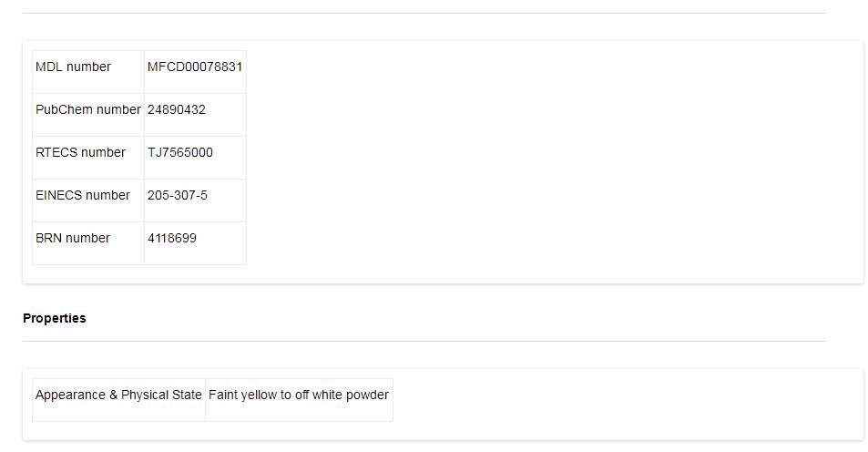Click the PubChem number label
This screenshot has height=452, width=868.
coord(87,109)
